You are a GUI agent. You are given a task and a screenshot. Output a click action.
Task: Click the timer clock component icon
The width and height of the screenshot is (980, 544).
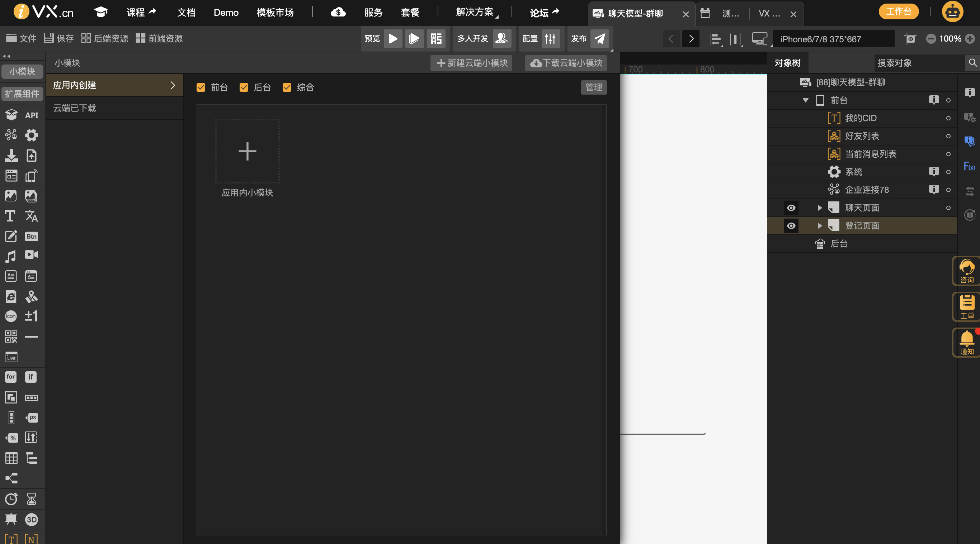[11, 499]
